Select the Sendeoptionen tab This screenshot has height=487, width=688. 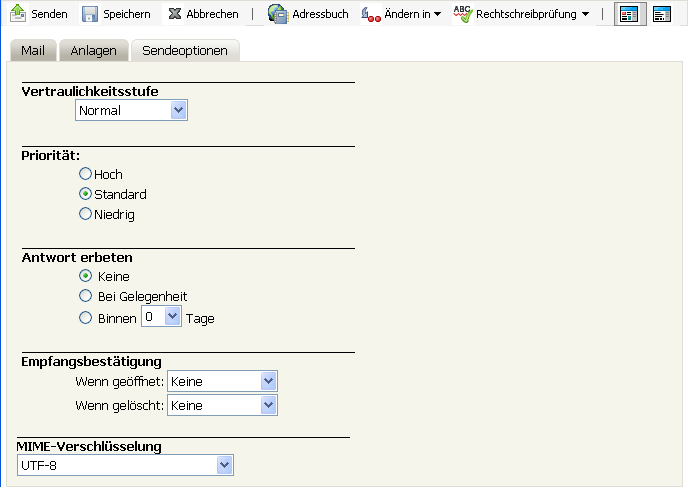185,50
